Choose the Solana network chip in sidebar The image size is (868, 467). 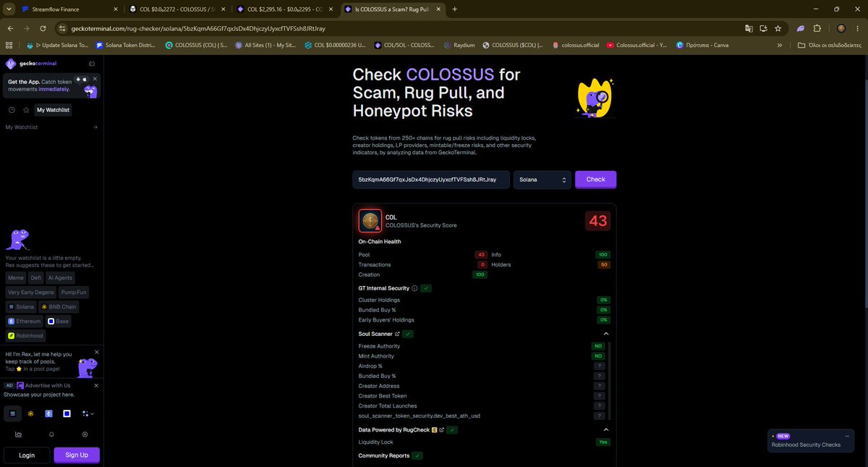pyautogui.click(x=21, y=307)
